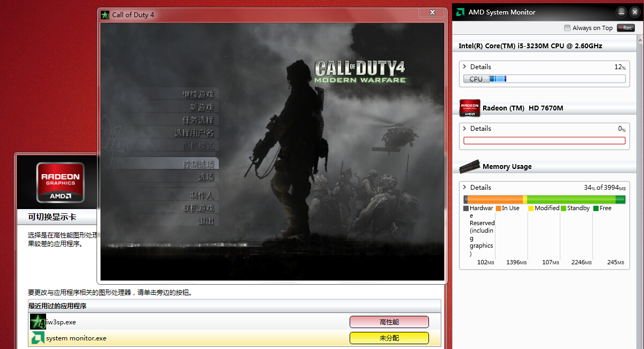This screenshot has width=644, height=349.
Task: Click the iw3sp.exe application icon
Action: point(38,322)
